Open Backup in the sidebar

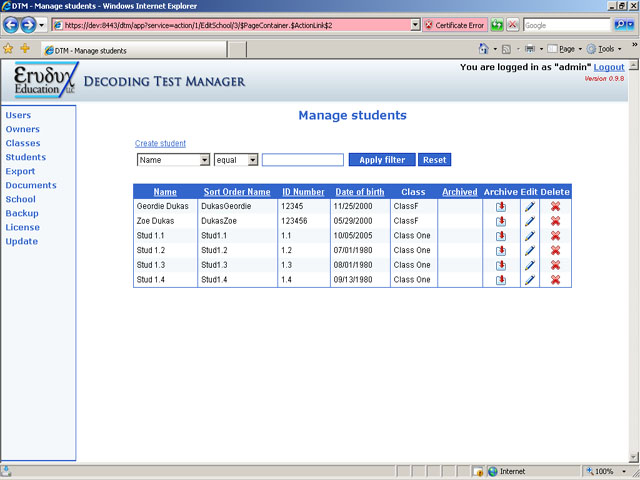pyautogui.click(x=22, y=213)
